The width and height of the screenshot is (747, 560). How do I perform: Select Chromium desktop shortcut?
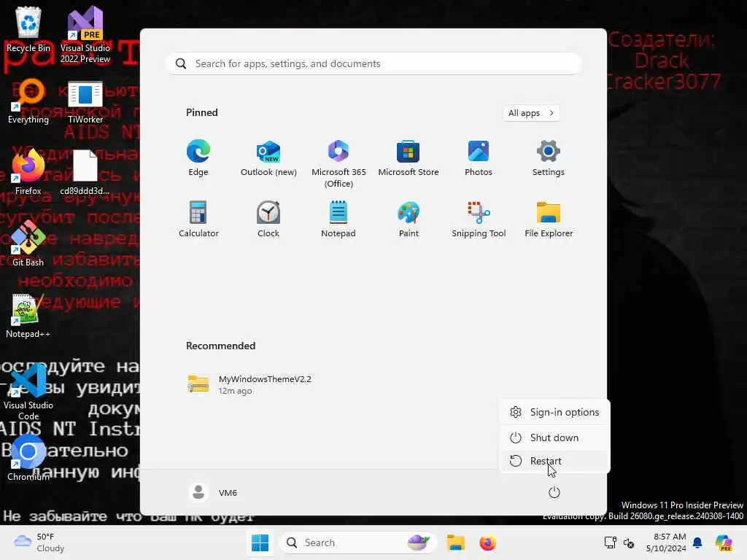28,458
